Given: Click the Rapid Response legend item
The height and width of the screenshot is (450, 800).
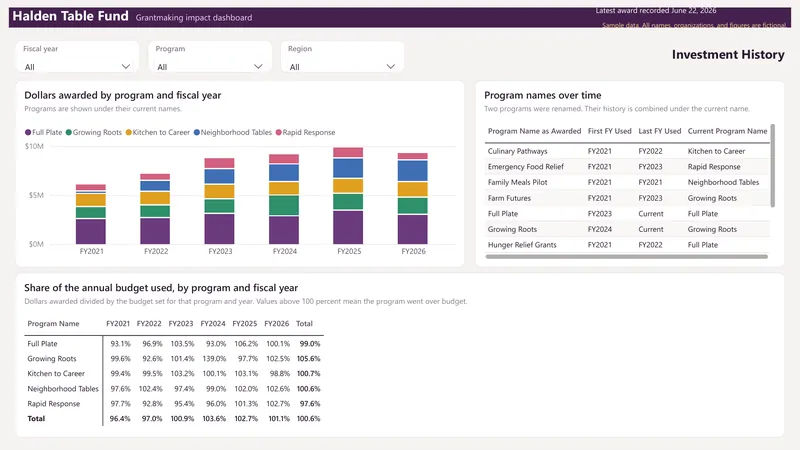Looking at the screenshot, I should click(x=306, y=132).
